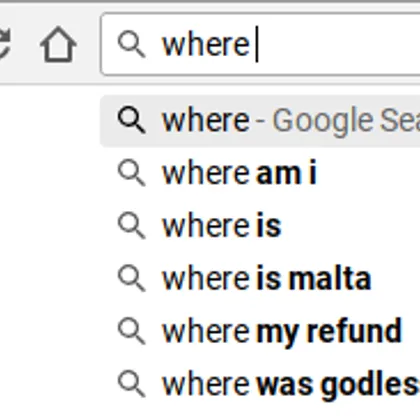Choose the 'where my refund' suggestion
This screenshot has height=420, width=420.
click(x=260, y=331)
